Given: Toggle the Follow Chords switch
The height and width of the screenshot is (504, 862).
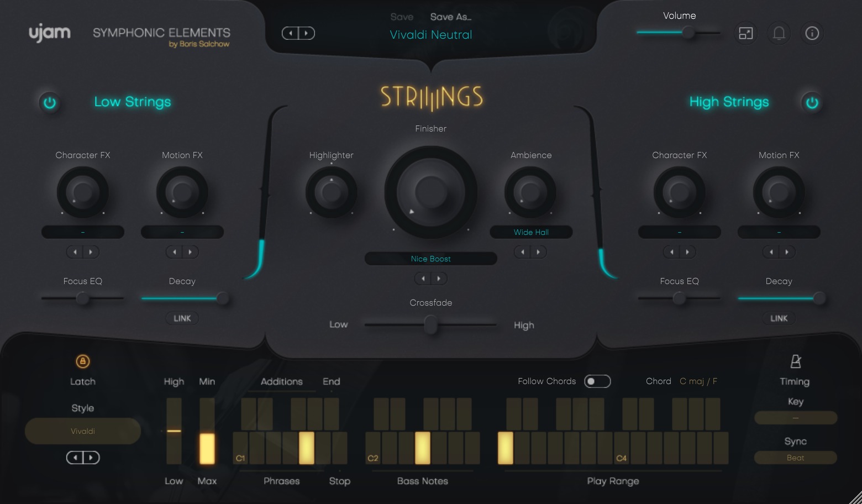Looking at the screenshot, I should coord(597,381).
